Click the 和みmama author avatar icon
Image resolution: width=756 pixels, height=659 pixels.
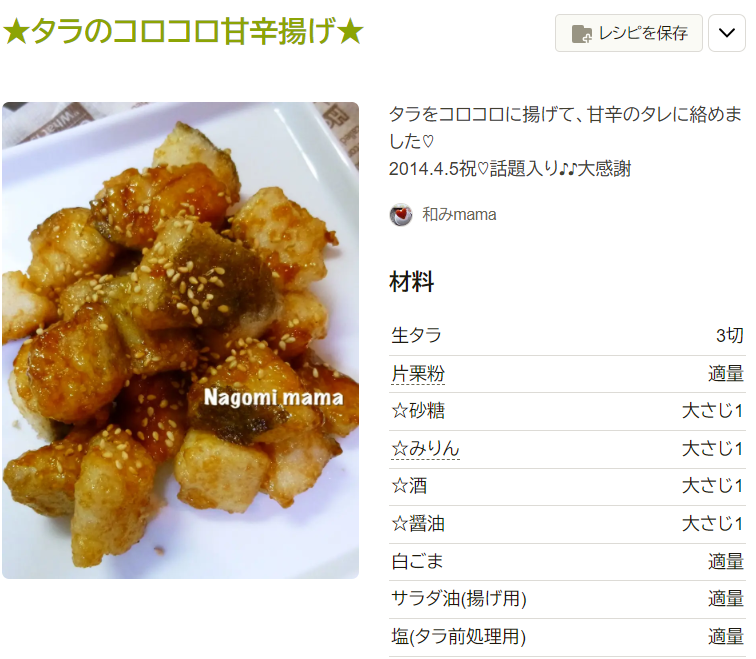[x=401, y=215]
